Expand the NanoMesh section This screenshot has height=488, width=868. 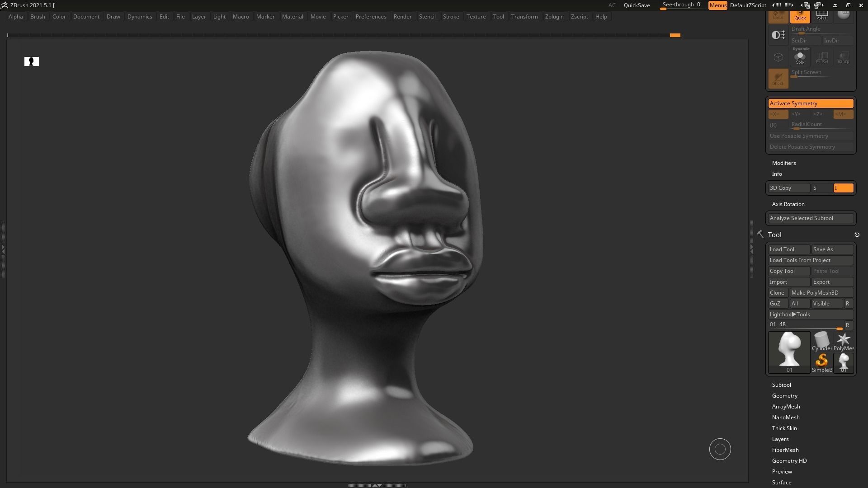786,418
